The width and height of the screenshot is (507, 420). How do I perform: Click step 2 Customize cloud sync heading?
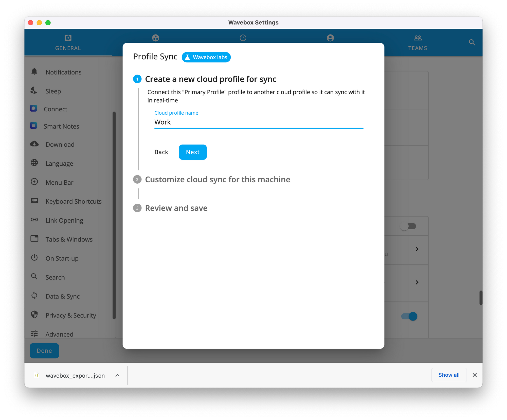pos(218,179)
